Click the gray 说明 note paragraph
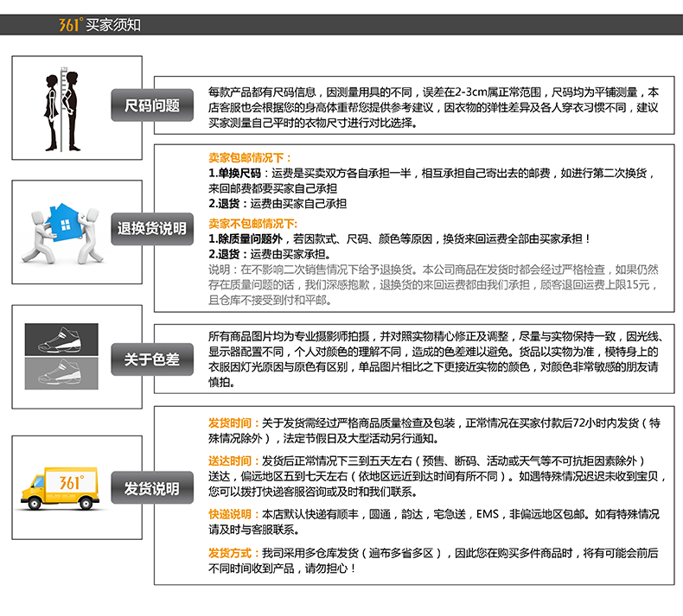Screen dimensions: 683x616 (433, 285)
